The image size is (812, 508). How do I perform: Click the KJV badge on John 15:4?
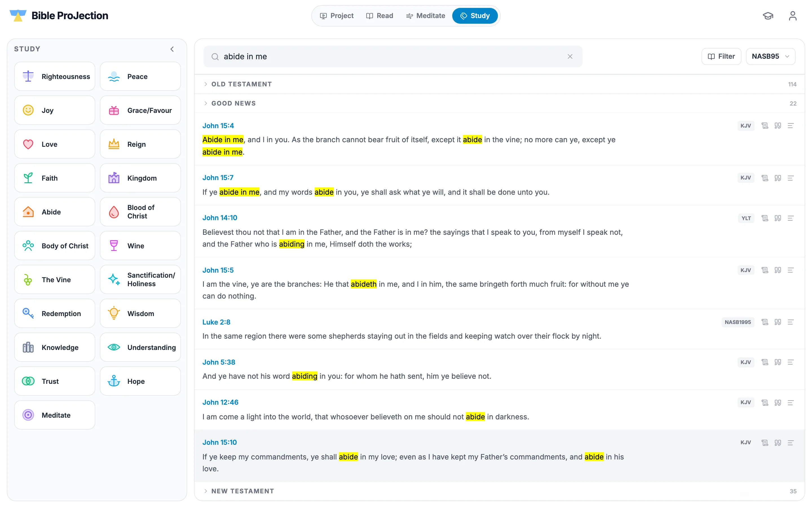coord(745,126)
